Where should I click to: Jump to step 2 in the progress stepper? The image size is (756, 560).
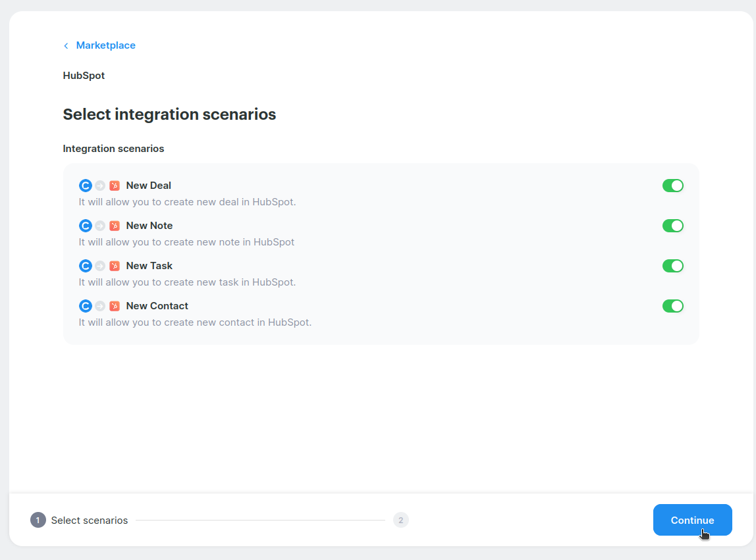(400, 520)
